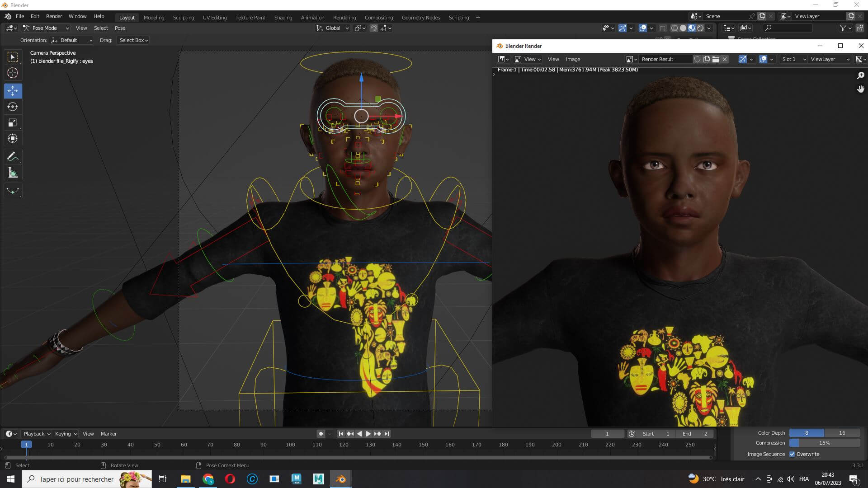Activate the Annotate pencil tool
This screenshot has height=488, width=868.
(13, 157)
